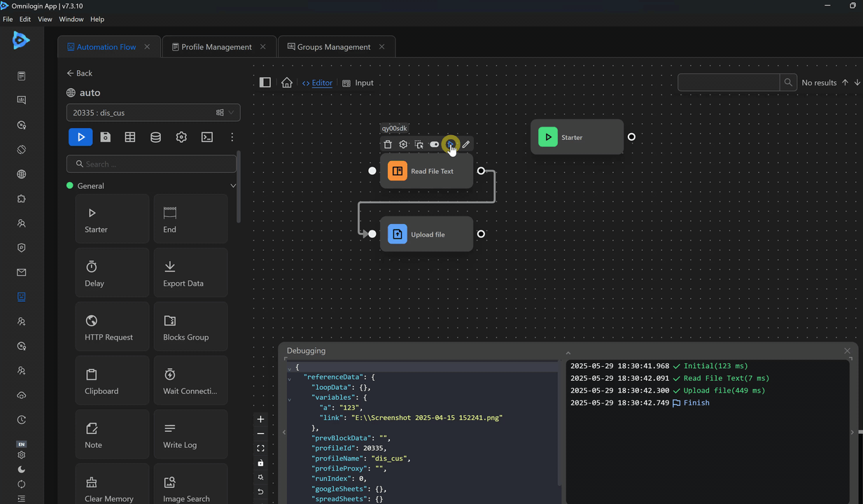Screen dimensions: 863x504
Task: Go to the home icon in the editor bar
Action: pos(287,83)
